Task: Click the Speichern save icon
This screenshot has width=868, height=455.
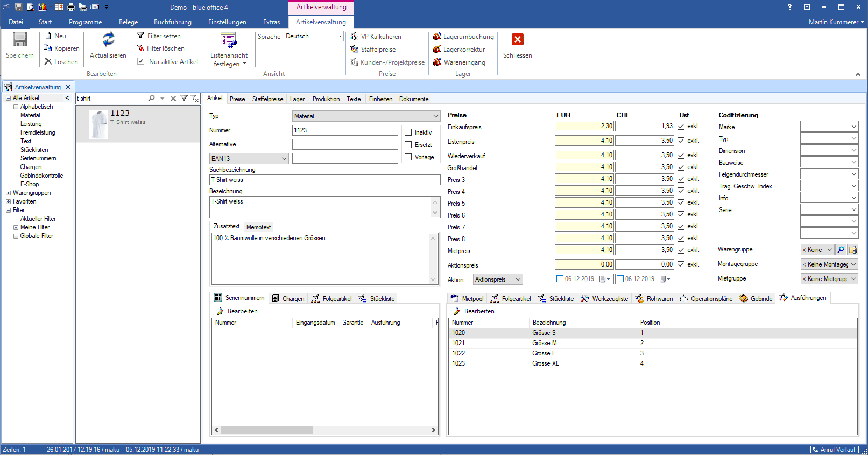Action: click(20, 40)
